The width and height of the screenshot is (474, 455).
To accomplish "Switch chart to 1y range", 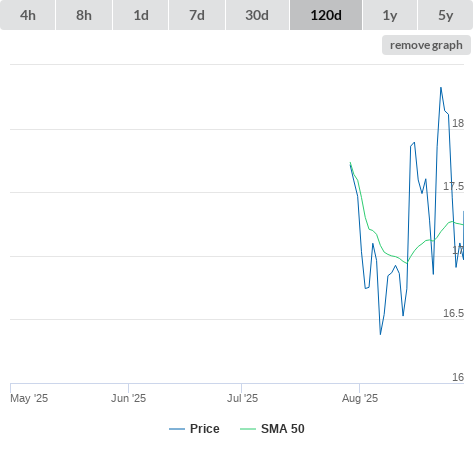I will tap(390, 15).
